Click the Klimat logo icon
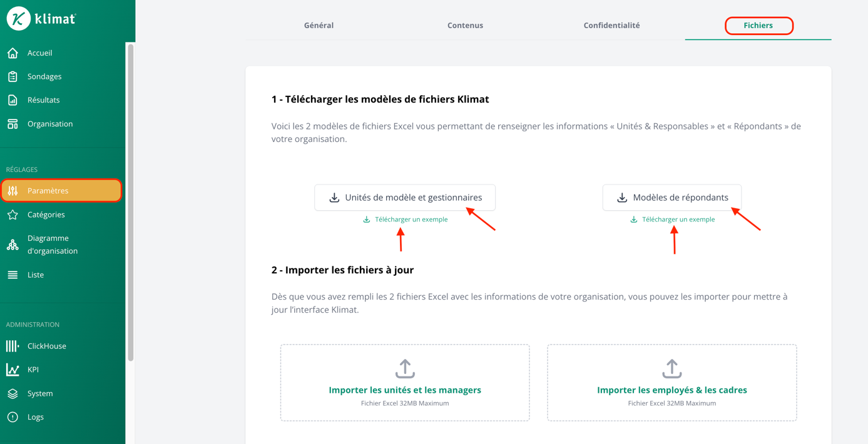The height and width of the screenshot is (444, 868). pyautogui.click(x=19, y=18)
